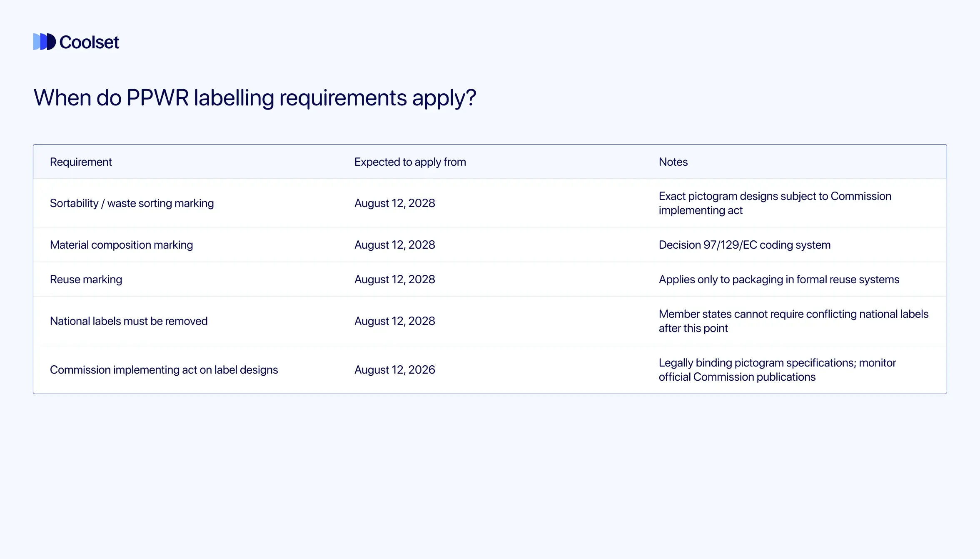
Task: Click the August 12, 2026 date cell
Action: point(394,370)
